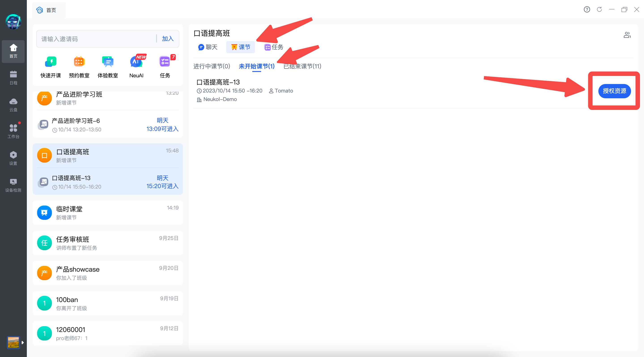Select the 口语提高班 class in list
The width and height of the screenshot is (644, 357).
point(108,155)
